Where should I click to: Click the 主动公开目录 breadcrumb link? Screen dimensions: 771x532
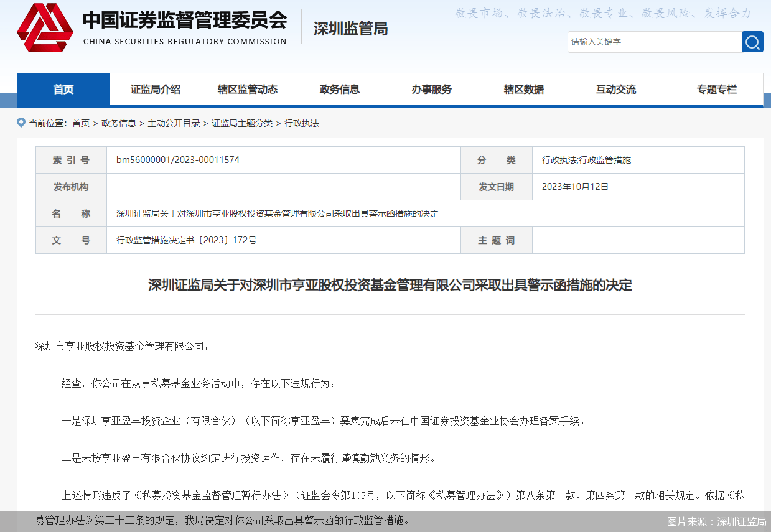tap(174, 123)
